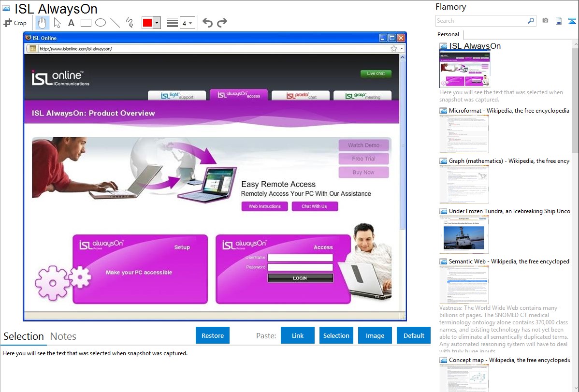Click the ISL Online logo

click(60, 78)
